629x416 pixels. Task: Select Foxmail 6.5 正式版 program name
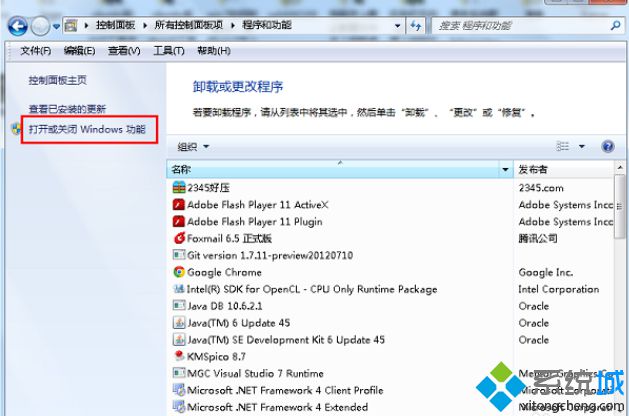pyautogui.click(x=229, y=239)
